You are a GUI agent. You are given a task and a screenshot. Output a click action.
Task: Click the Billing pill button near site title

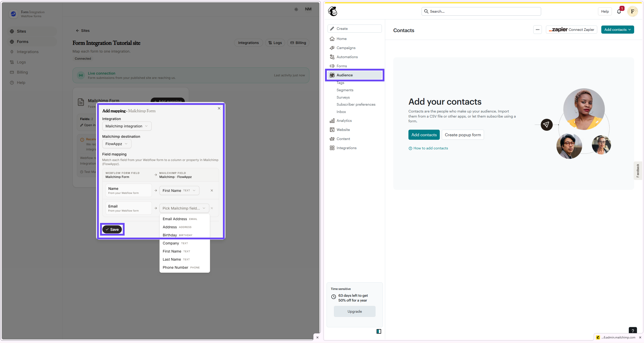coord(298,43)
